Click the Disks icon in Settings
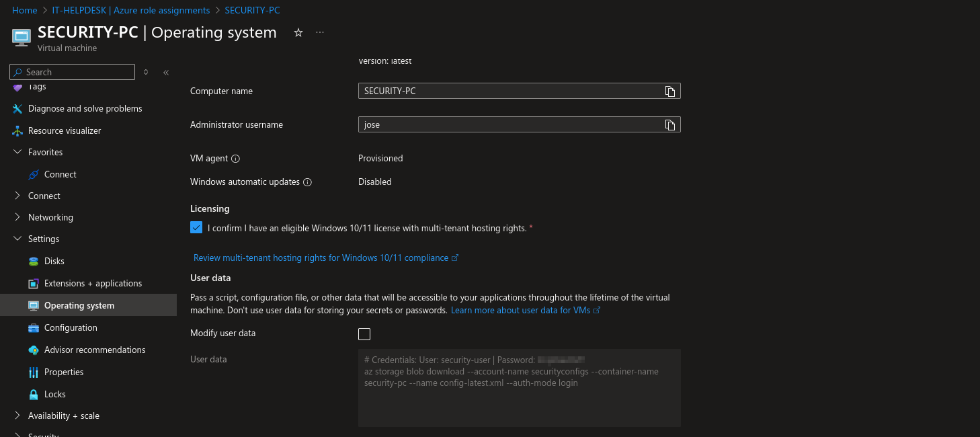The height and width of the screenshot is (437, 980). click(x=34, y=261)
